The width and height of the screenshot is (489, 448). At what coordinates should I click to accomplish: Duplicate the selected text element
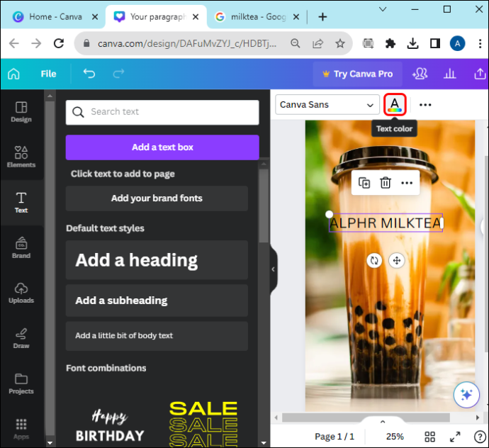click(x=364, y=183)
